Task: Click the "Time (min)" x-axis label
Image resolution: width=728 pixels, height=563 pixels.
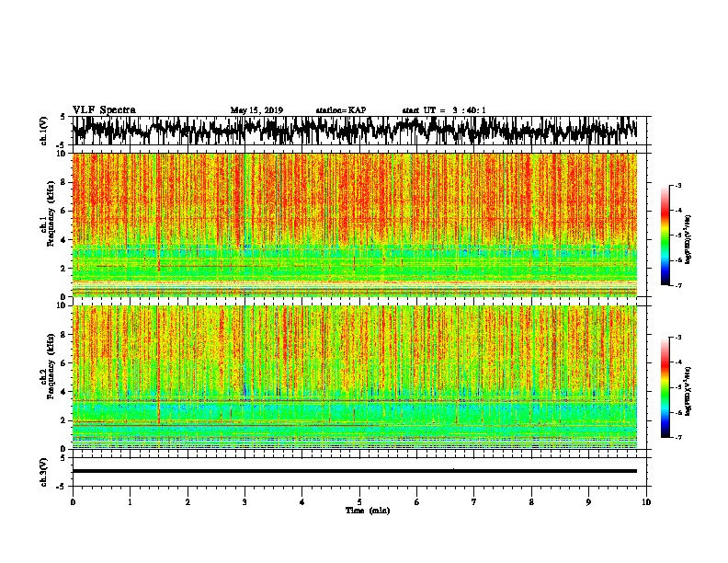Action: coord(368,511)
